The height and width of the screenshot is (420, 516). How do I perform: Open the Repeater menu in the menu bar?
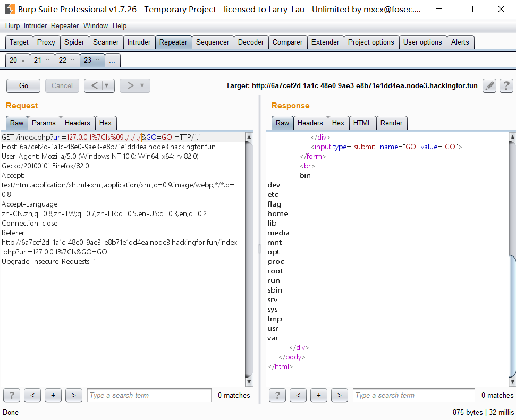point(65,25)
